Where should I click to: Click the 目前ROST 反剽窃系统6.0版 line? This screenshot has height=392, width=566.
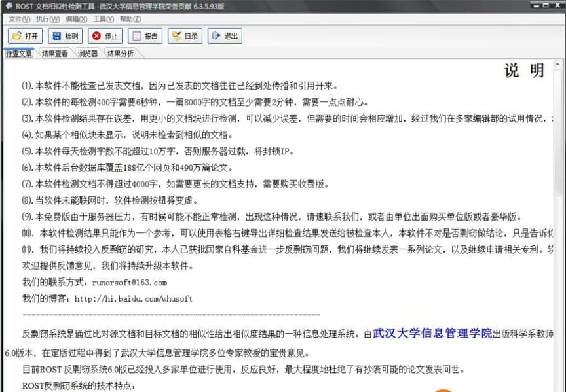click(244, 370)
